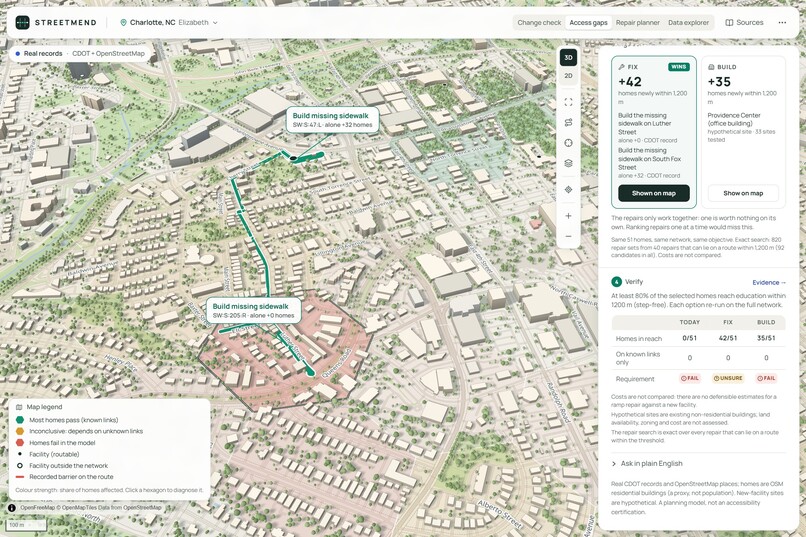Click the compass reset bearing icon
806x537 pixels.
568,143
